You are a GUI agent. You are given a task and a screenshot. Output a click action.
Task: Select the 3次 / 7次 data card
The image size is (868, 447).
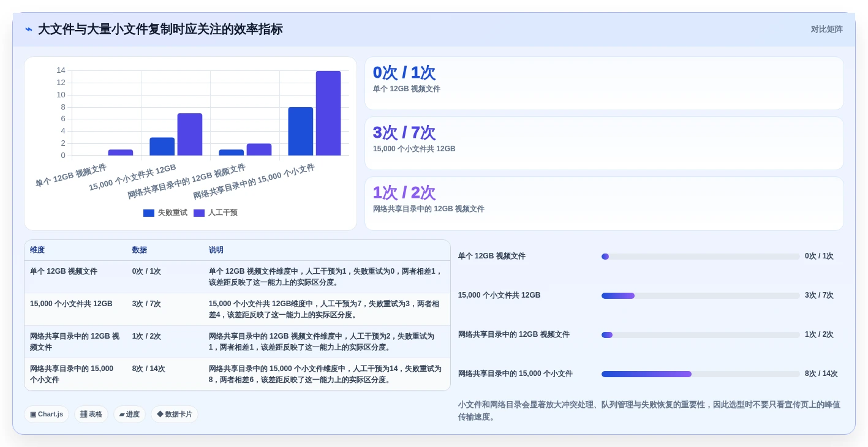pos(604,143)
